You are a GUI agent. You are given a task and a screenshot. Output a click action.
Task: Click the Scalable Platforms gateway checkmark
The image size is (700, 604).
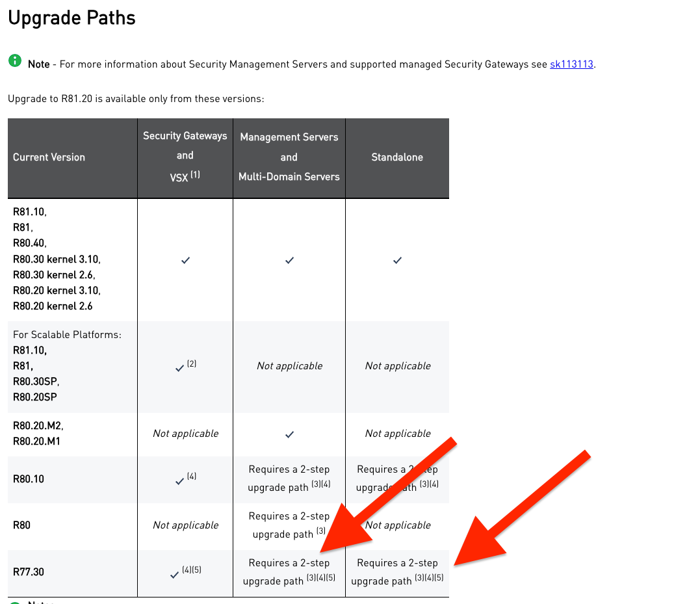tap(180, 368)
